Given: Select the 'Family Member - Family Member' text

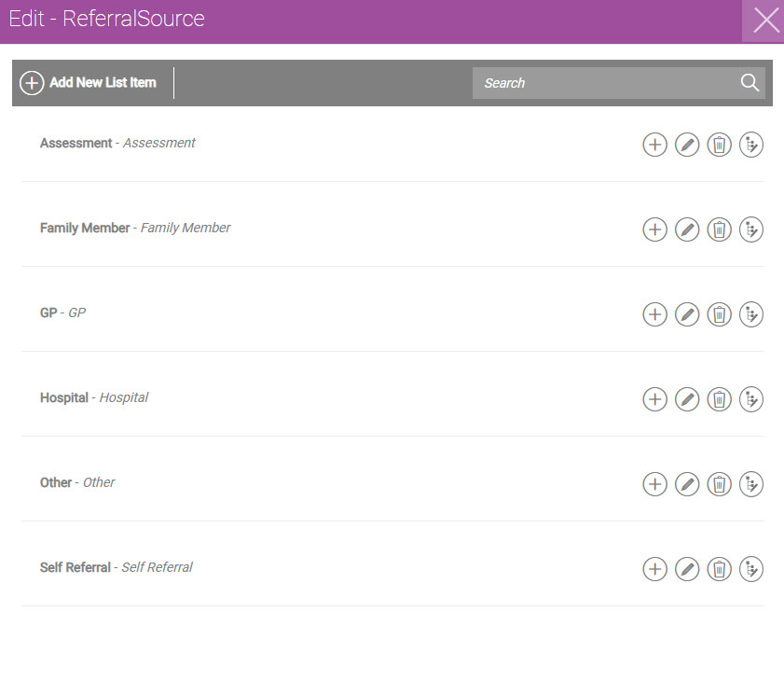Looking at the screenshot, I should pos(135,229).
